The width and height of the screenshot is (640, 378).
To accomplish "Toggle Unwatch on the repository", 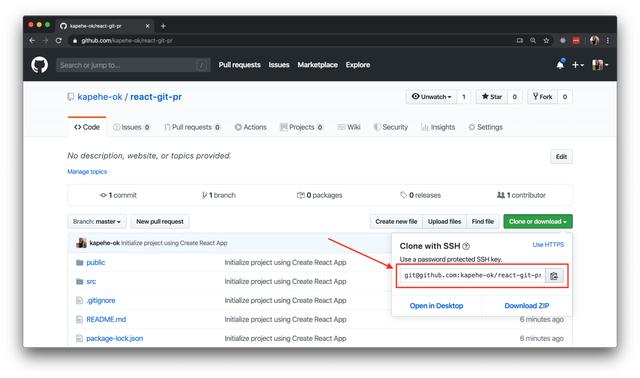I will click(431, 97).
